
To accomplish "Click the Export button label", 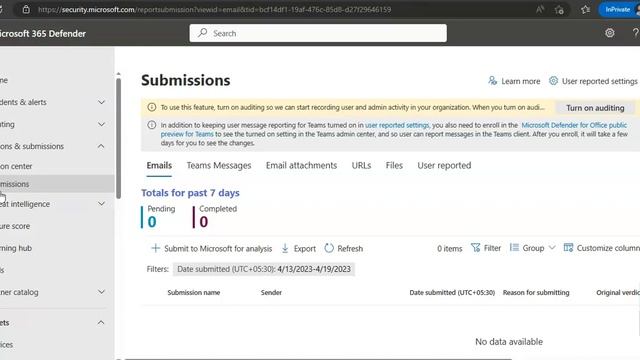I will 304,248.
